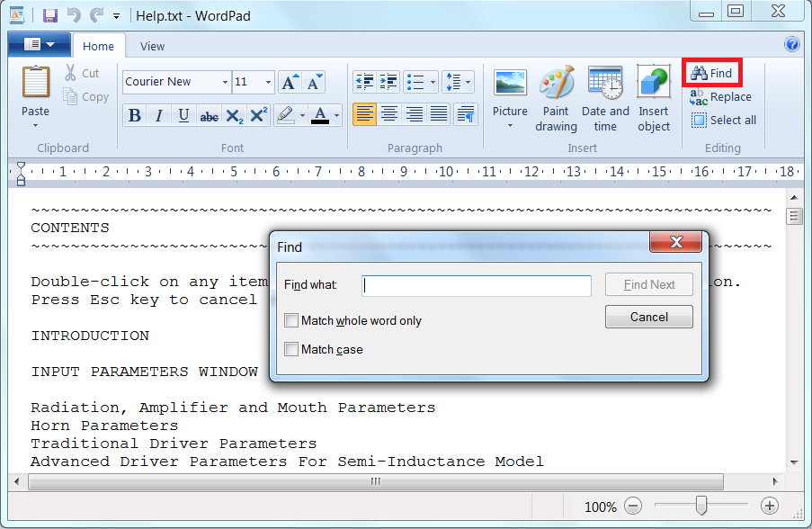The width and height of the screenshot is (812, 529).
Task: Toggle Strikethrough formatting
Action: pyautogui.click(x=209, y=115)
